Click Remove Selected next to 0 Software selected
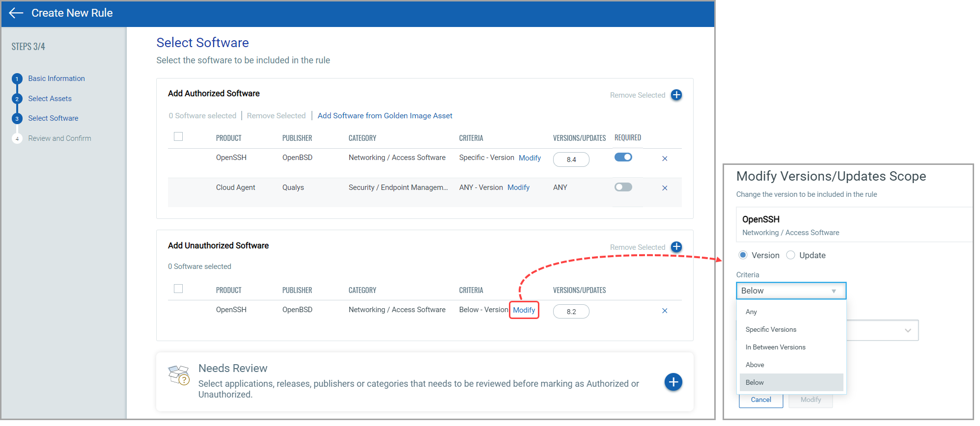This screenshot has width=980, height=426. [276, 116]
